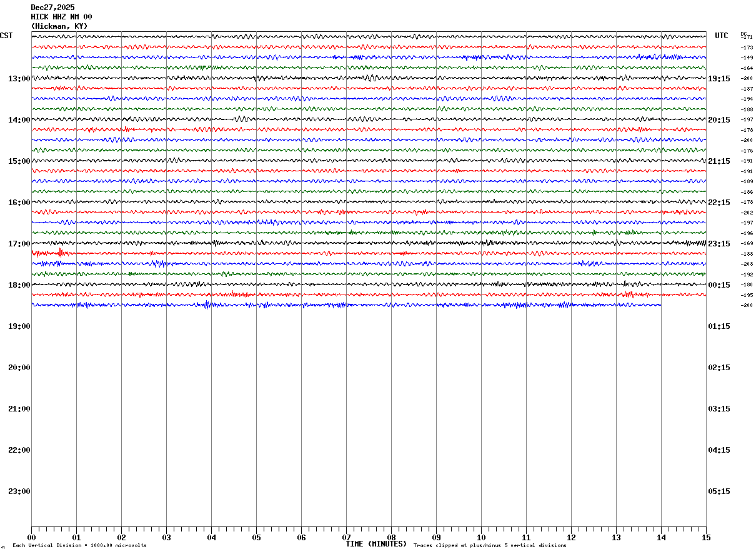Click the DC offset value -186
Screen dimensions: 756x554
pos(747,192)
